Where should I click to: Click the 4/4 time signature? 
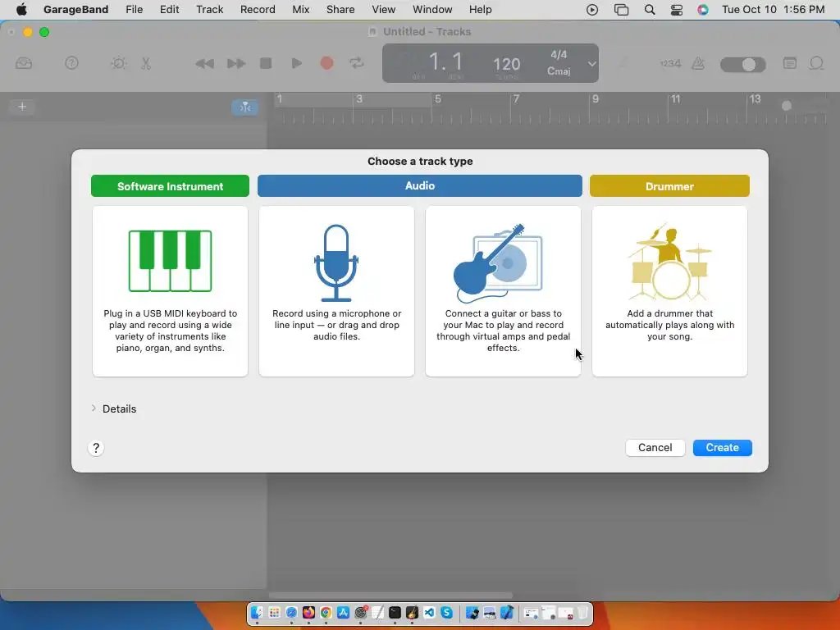[x=559, y=55]
